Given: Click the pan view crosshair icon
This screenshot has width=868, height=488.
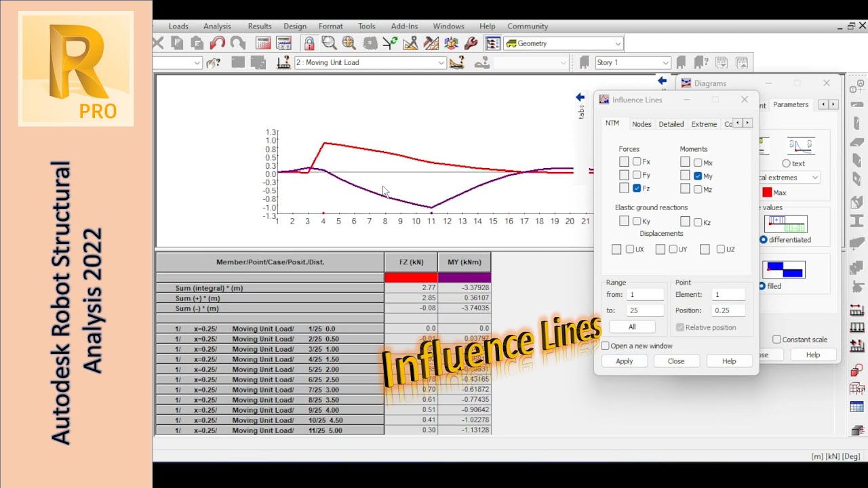Looking at the screenshot, I should click(x=349, y=43).
